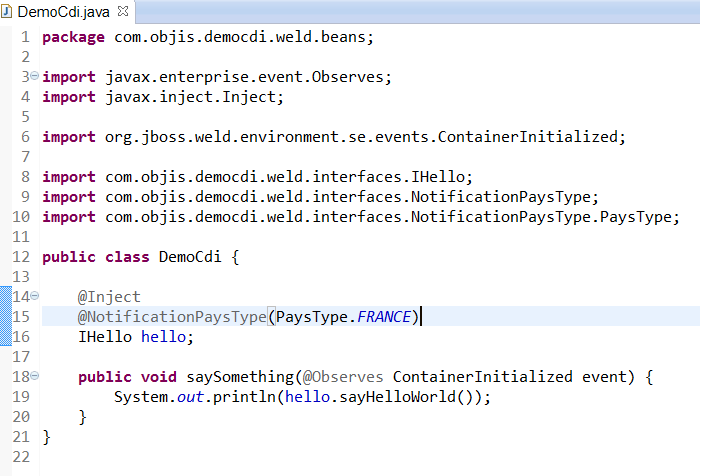
Task: Click the Java file icon on DemoCdi.java tab
Action: (x=9, y=12)
